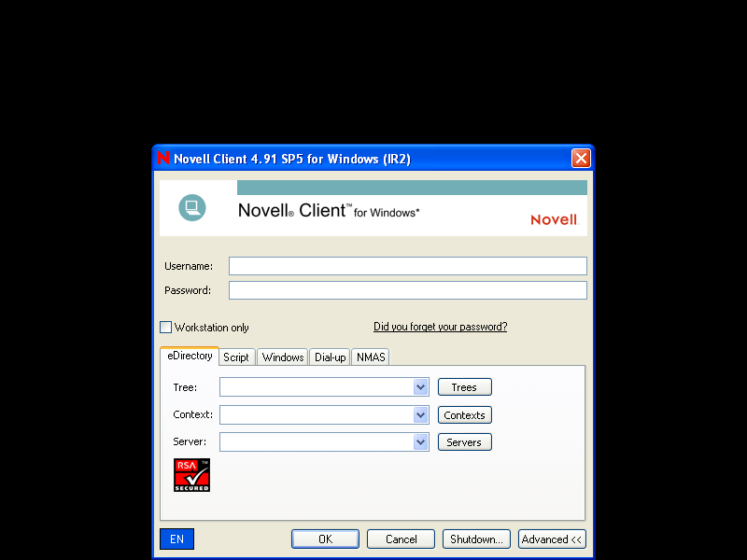The height and width of the screenshot is (560, 747).
Task: Expand the Context dropdown arrow
Action: pyautogui.click(x=421, y=414)
